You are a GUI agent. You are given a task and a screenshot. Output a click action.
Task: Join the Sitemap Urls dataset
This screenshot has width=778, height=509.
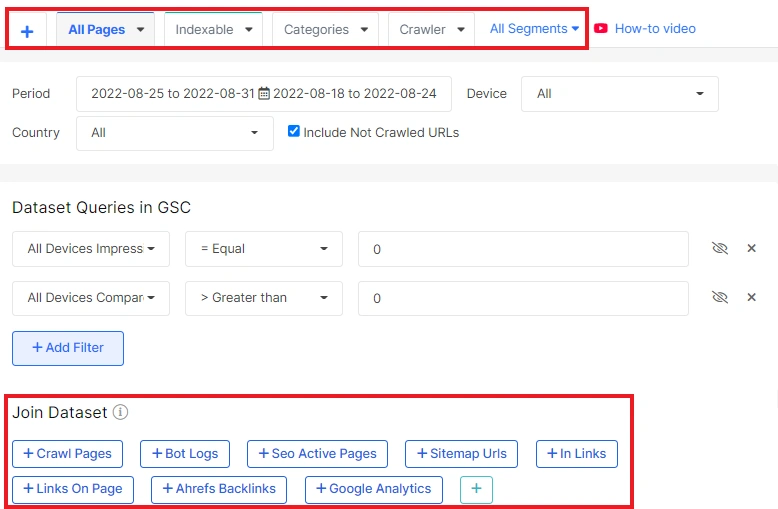(461, 454)
